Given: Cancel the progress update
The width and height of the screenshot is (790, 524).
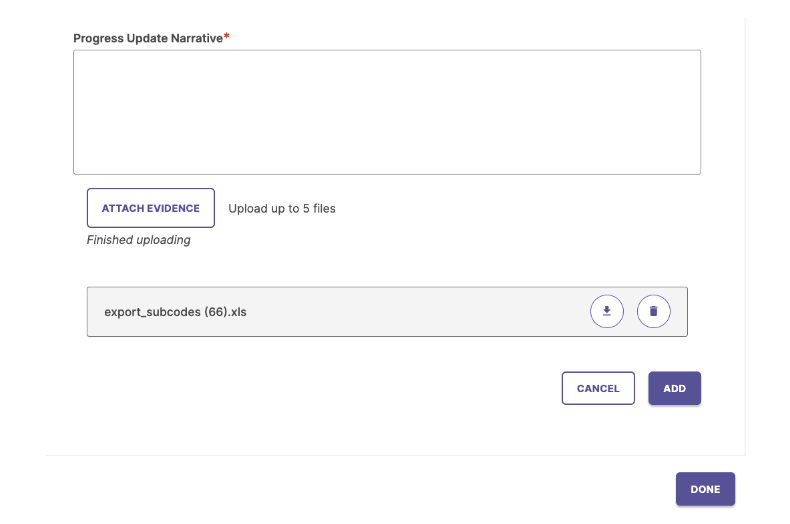Looking at the screenshot, I should point(598,388).
